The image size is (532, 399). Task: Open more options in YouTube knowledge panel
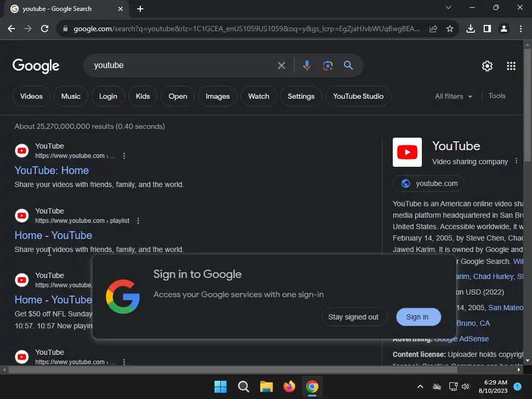click(x=516, y=161)
